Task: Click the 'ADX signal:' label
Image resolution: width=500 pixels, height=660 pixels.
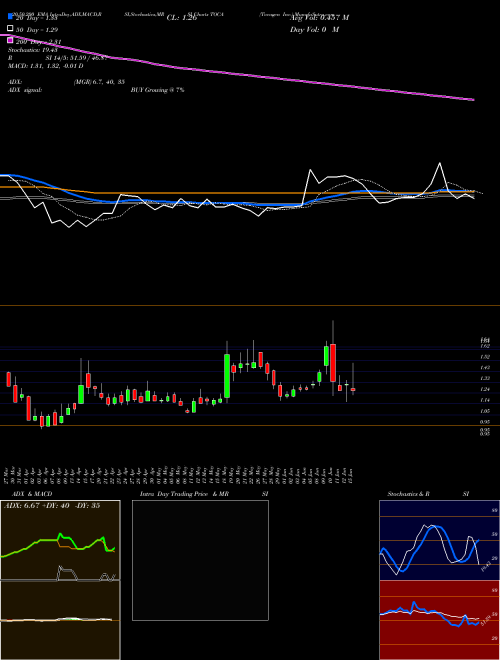Action: [25, 90]
